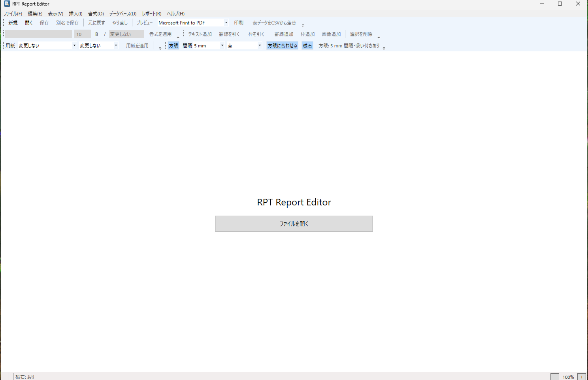
Task: Open the ヘルプ(H) menu
Action: click(176, 14)
